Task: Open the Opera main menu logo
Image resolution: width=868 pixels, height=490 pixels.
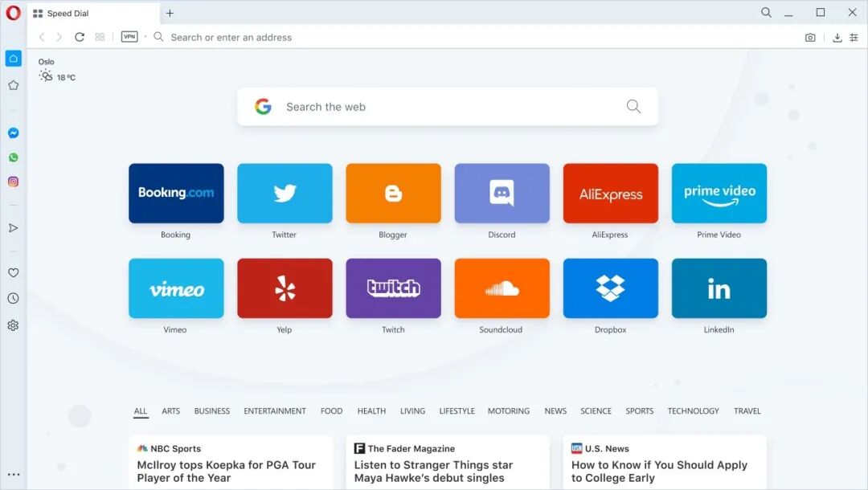Action: (14, 13)
